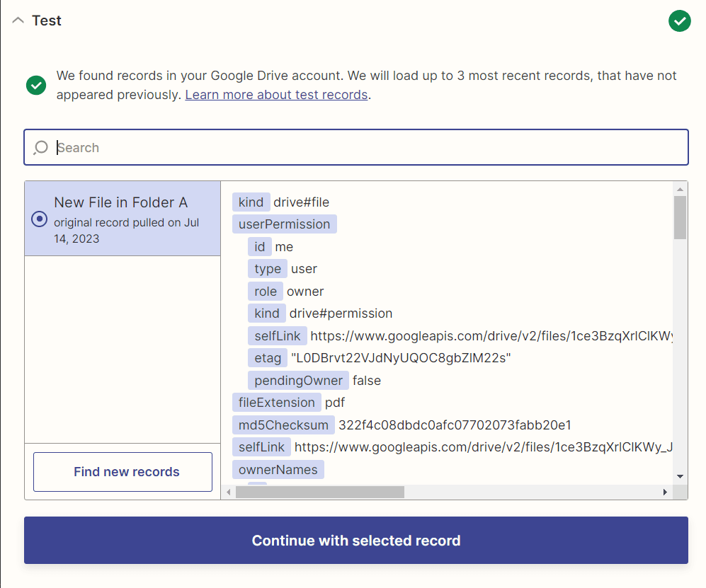This screenshot has width=706, height=588.
Task: Click the green checkmark at top right
Action: point(679,21)
